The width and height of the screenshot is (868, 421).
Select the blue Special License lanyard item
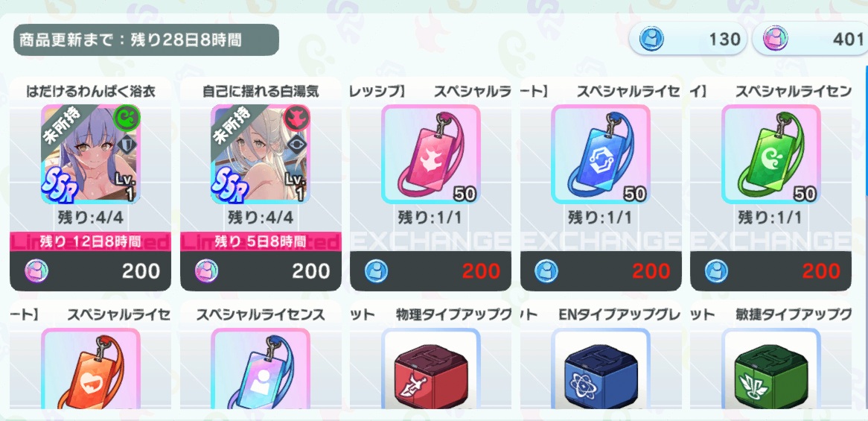(601, 154)
